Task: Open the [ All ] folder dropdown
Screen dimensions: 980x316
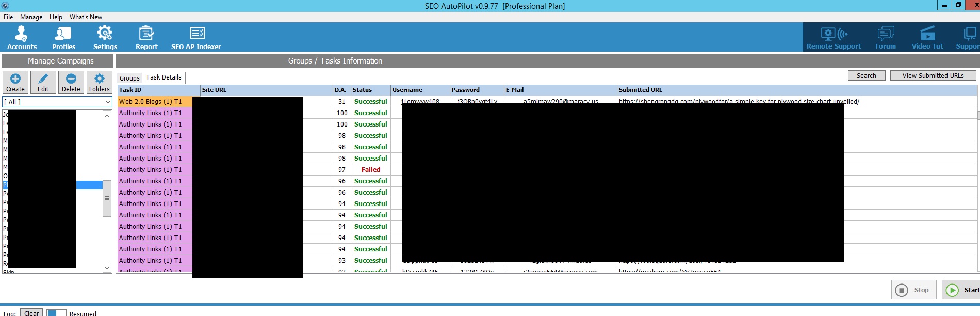Action: tap(57, 102)
